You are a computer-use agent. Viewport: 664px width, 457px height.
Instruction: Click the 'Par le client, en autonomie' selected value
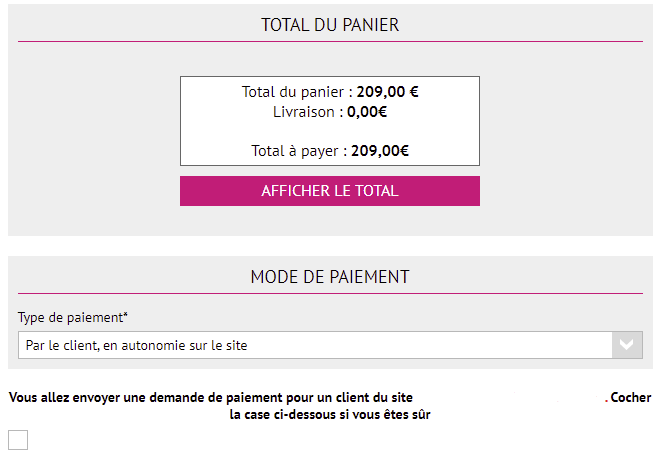click(x=136, y=345)
